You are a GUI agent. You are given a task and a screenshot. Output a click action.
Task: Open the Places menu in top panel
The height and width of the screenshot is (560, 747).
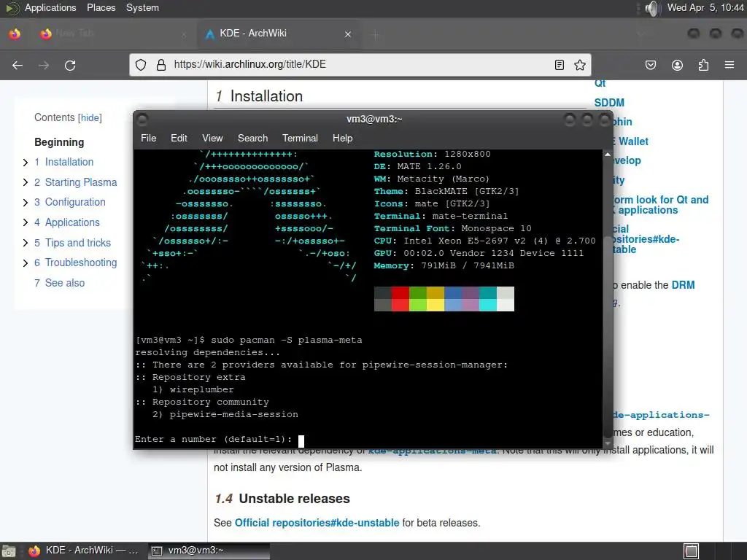pyautogui.click(x=101, y=7)
